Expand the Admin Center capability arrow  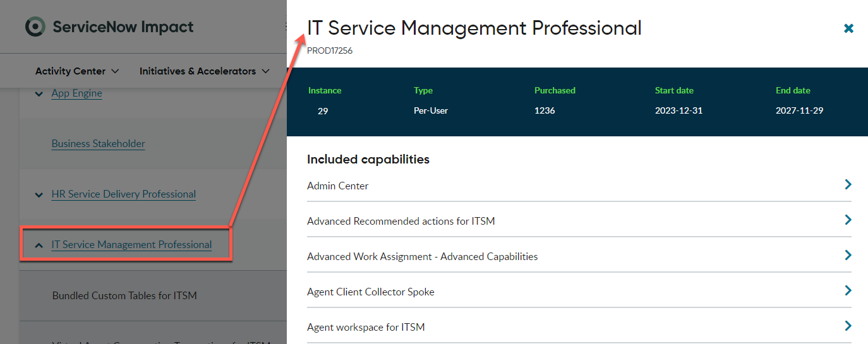[848, 184]
